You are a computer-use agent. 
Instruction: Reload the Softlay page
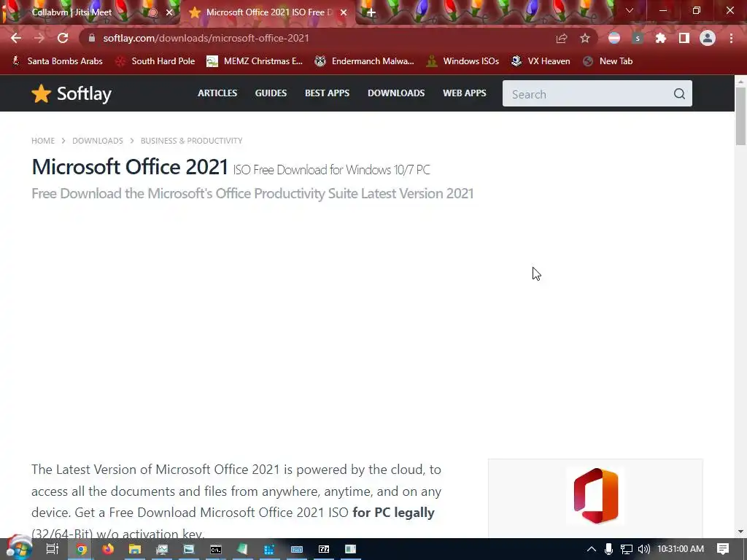pos(63,38)
